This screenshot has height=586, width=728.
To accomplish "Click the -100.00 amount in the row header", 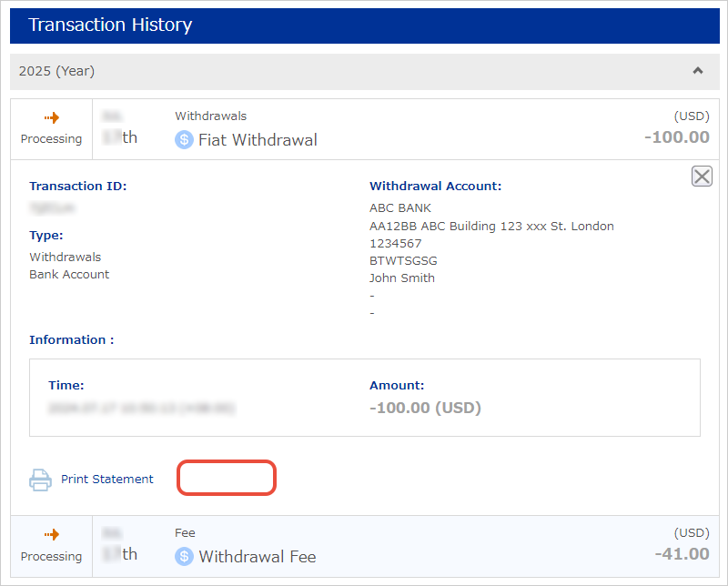I will point(676,138).
